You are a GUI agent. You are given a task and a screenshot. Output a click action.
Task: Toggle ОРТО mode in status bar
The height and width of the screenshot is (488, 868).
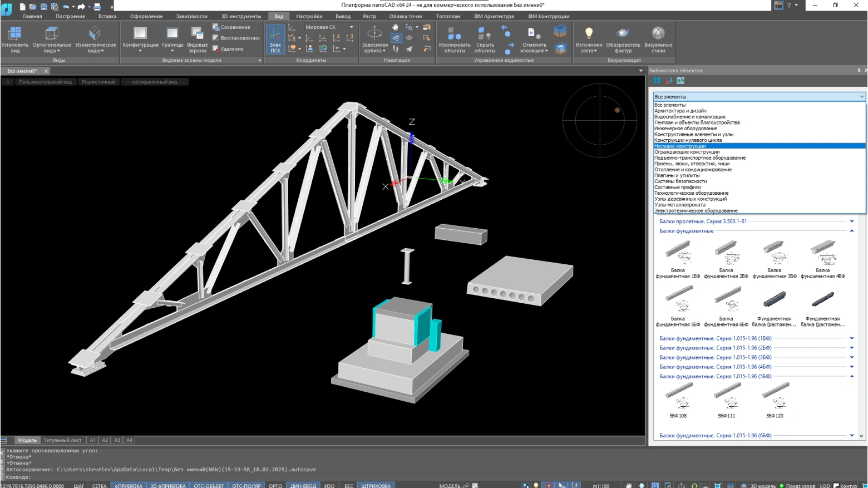275,485
